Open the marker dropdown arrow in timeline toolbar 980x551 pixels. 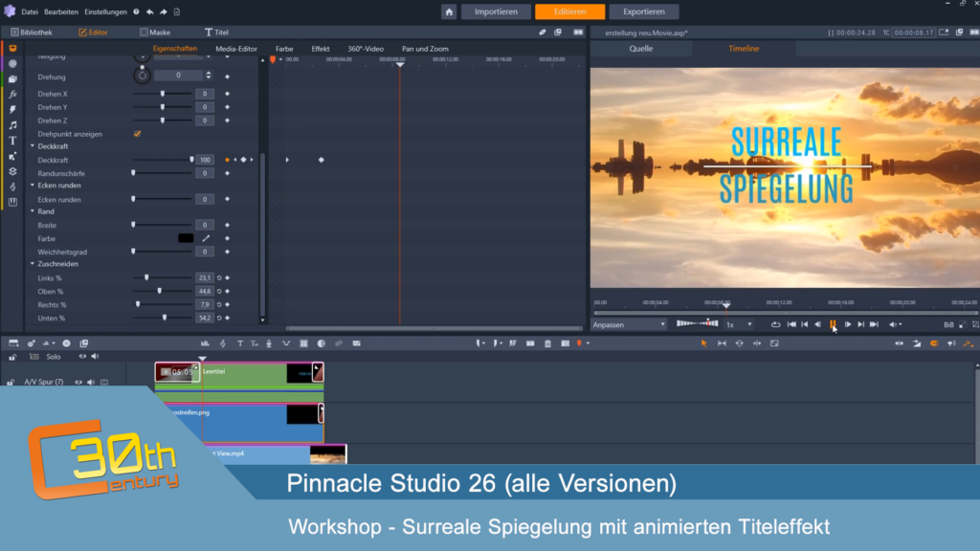(589, 343)
